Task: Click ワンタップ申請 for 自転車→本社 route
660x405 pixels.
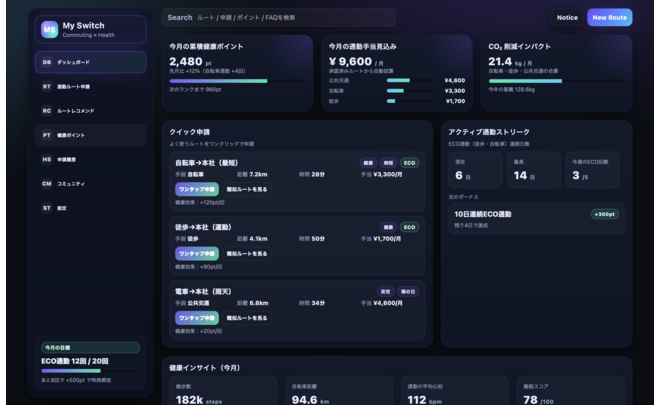Action: (x=197, y=189)
